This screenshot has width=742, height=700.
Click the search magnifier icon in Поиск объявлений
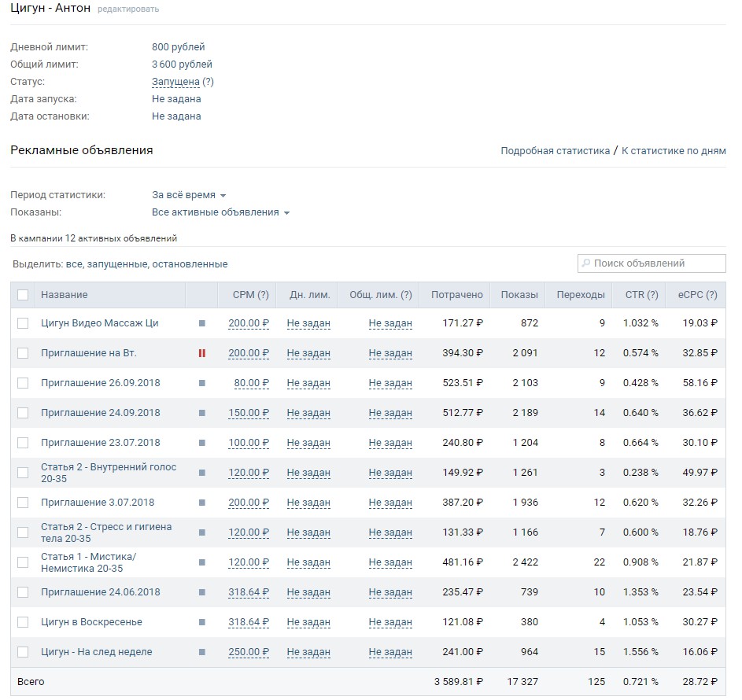pyautogui.click(x=586, y=263)
